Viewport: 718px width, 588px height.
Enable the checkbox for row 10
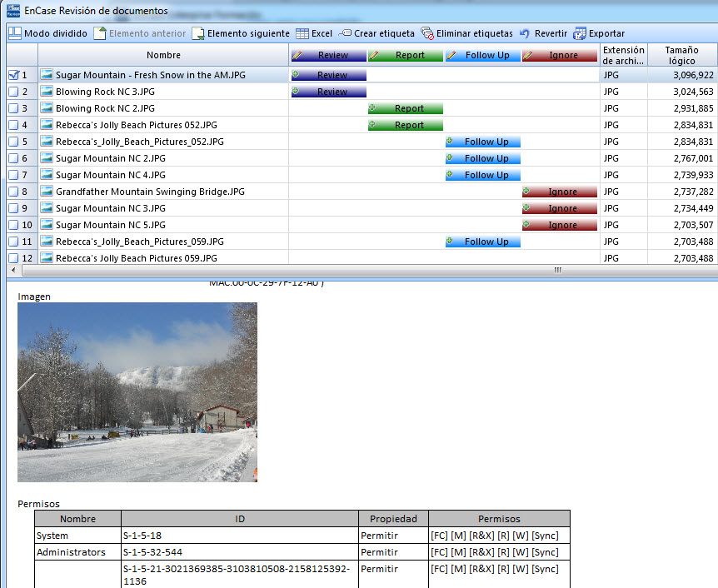(13, 226)
